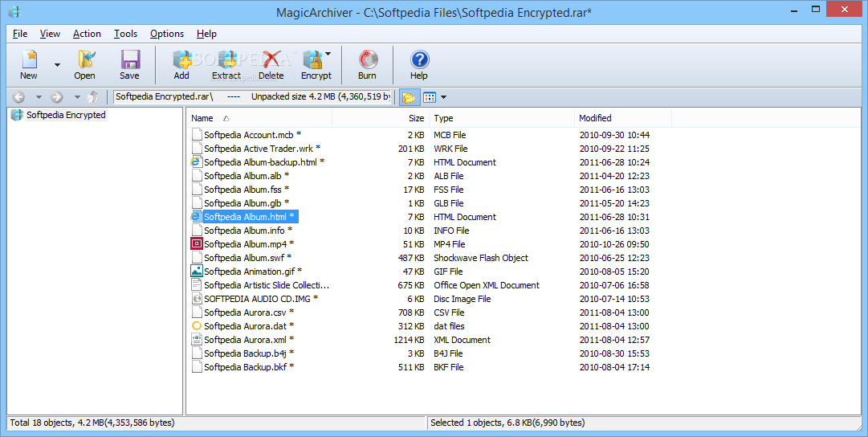Toggle the folder tree pane button
Viewport: 868px width, 437px height.
coord(409,97)
